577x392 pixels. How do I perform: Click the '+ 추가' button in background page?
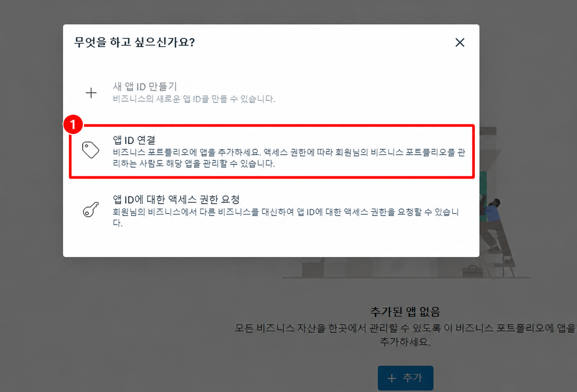click(405, 378)
